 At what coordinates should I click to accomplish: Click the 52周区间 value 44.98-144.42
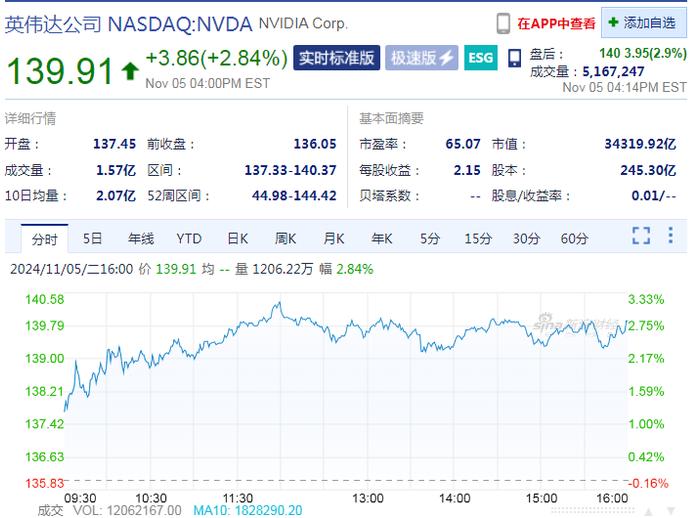(294, 196)
